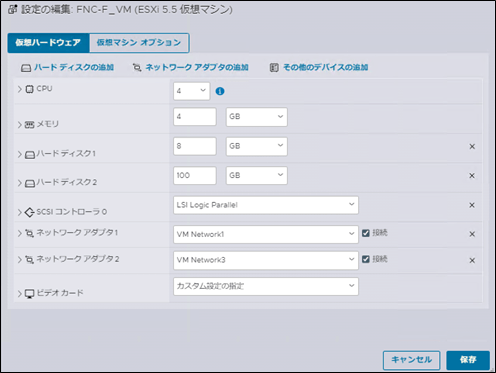
Task: Click the ハードディスク2 size field
Action: coord(195,175)
